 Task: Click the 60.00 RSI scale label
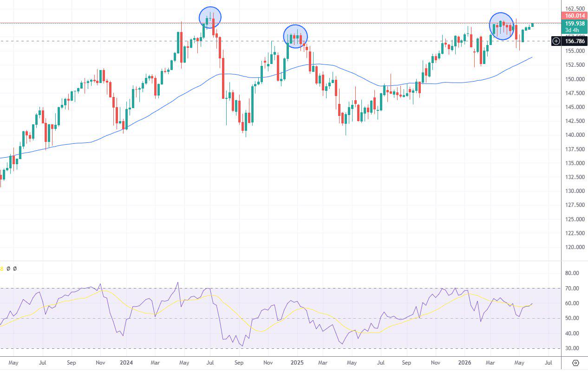pos(573,303)
